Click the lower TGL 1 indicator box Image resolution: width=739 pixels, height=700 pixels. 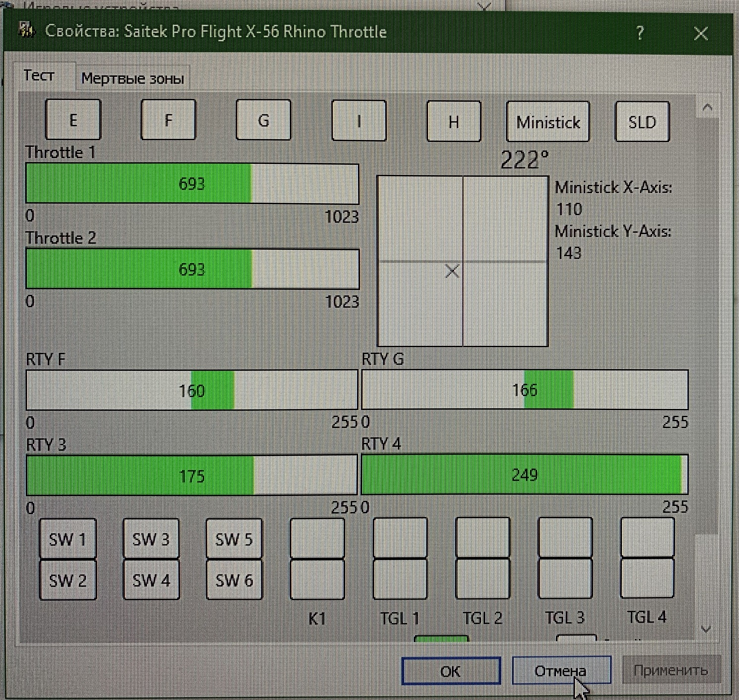pos(400,579)
